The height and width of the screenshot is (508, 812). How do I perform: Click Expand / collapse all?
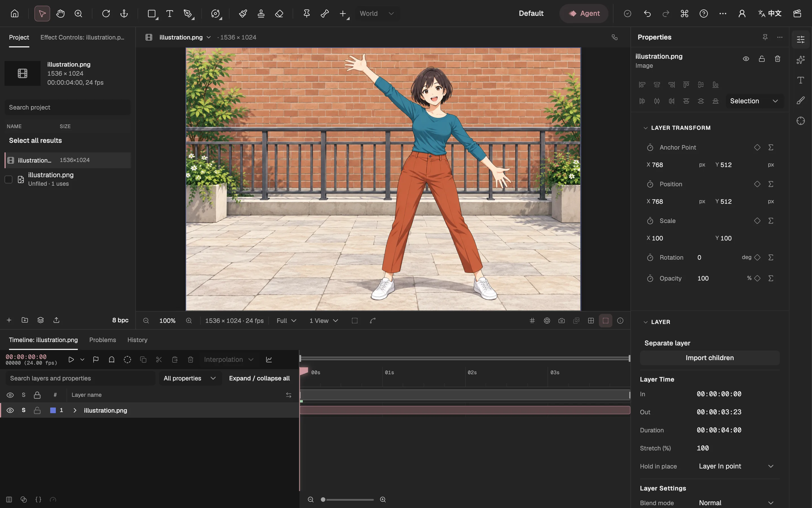(259, 378)
